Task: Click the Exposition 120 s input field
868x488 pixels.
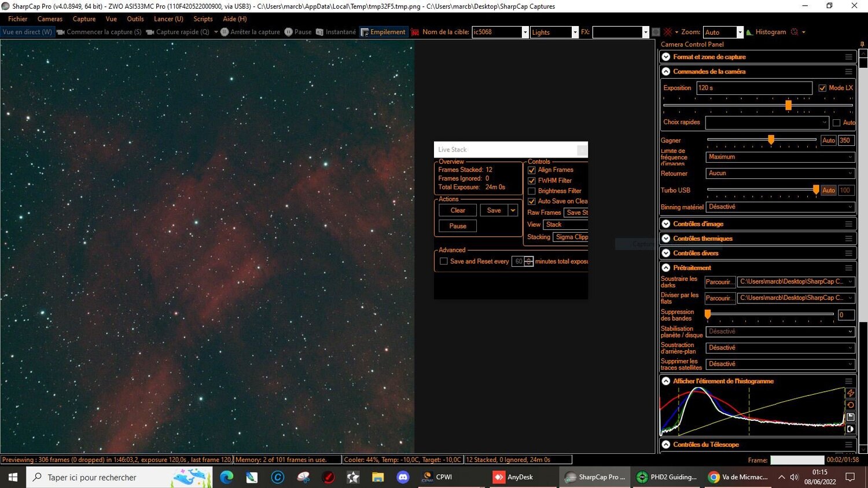Action: click(754, 88)
